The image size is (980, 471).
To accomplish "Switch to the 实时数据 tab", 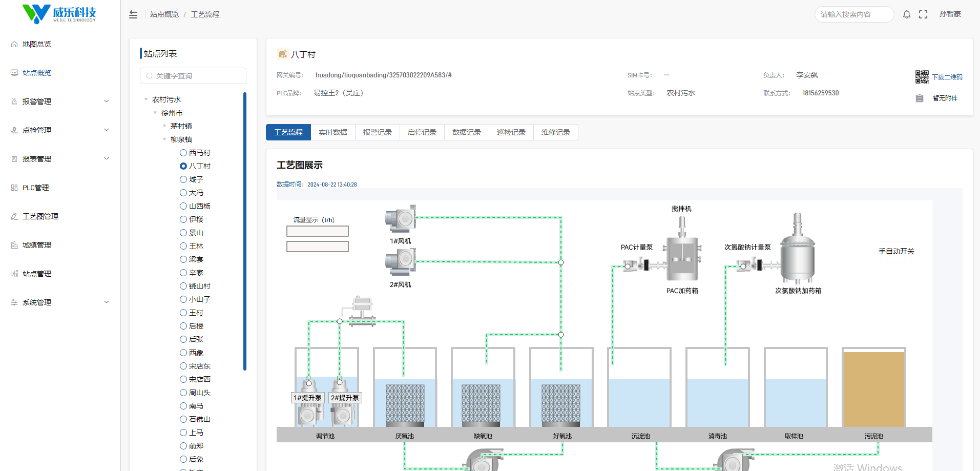I will pyautogui.click(x=332, y=132).
